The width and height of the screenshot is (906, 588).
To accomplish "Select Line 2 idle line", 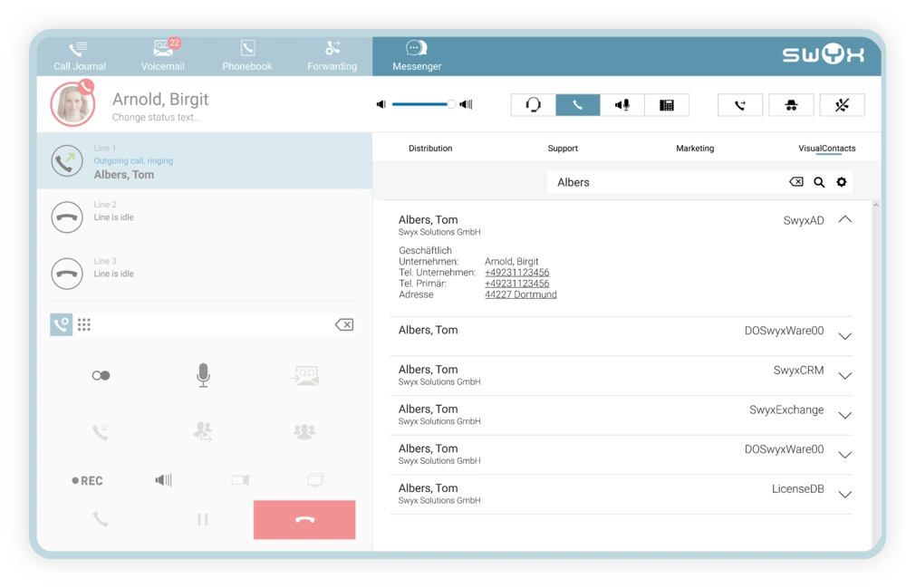I will [x=204, y=217].
